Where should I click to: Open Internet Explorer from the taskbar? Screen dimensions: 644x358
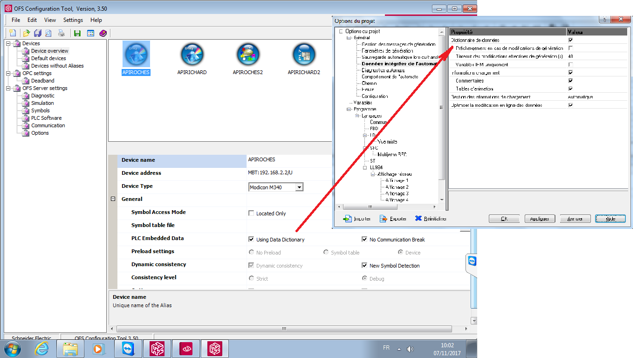click(x=41, y=349)
